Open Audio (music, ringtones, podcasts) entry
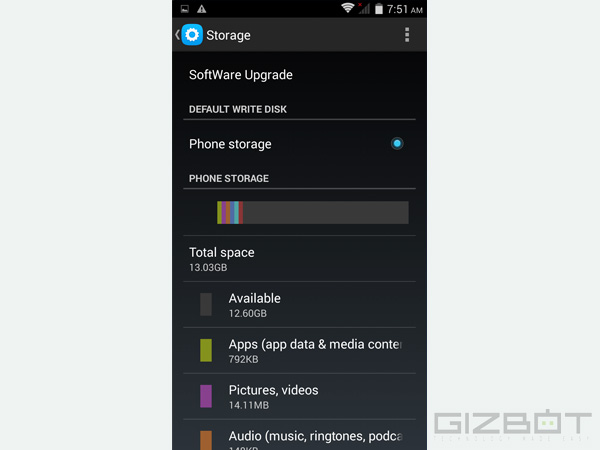The width and height of the screenshot is (600, 450). click(299, 435)
